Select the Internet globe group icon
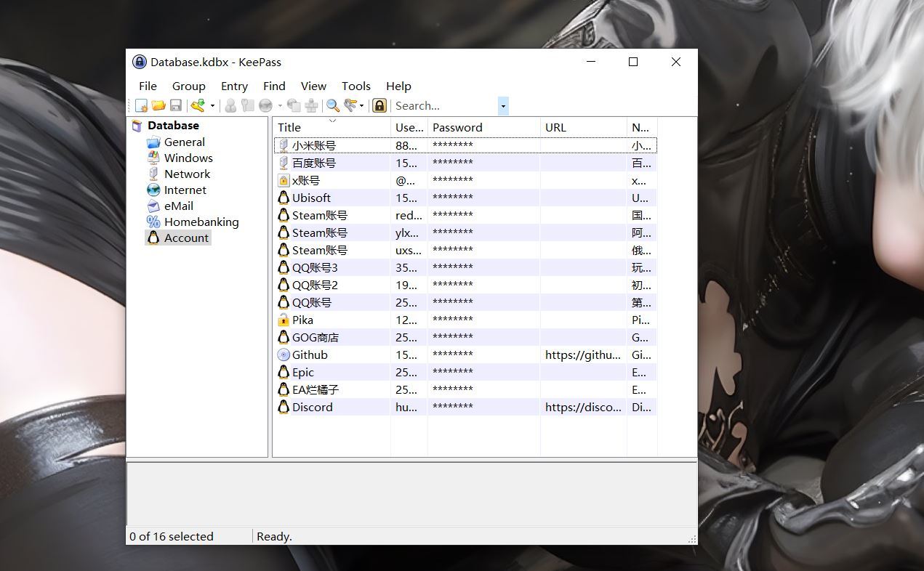Image resolution: width=924 pixels, height=571 pixels. coord(153,190)
